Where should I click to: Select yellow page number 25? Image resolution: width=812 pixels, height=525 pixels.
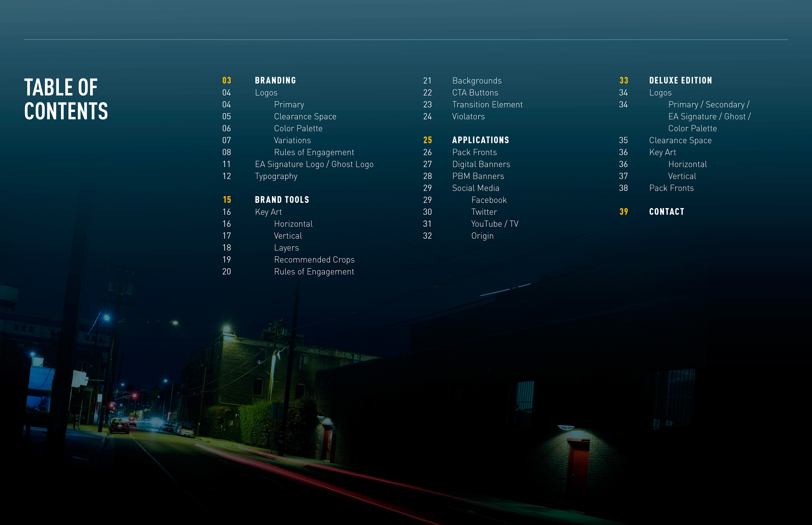coord(428,140)
